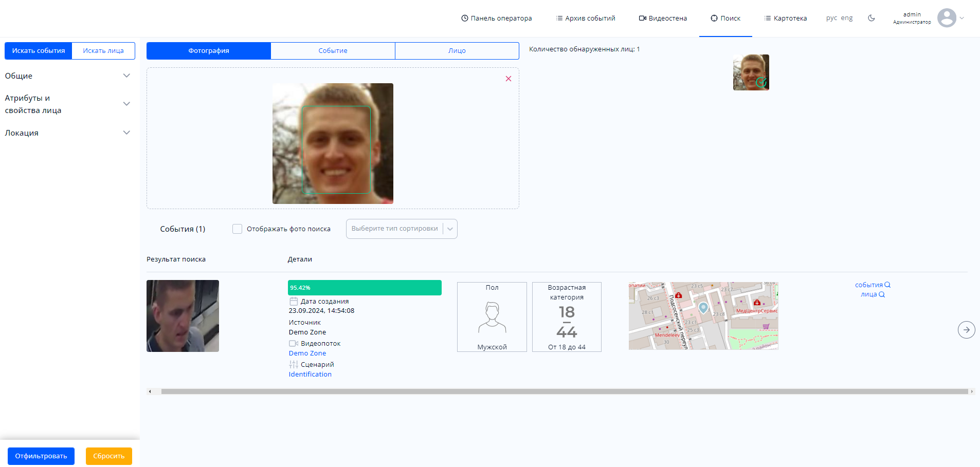Expand Атрибуты и свойства лица section
The image size is (980, 467).
68,104
